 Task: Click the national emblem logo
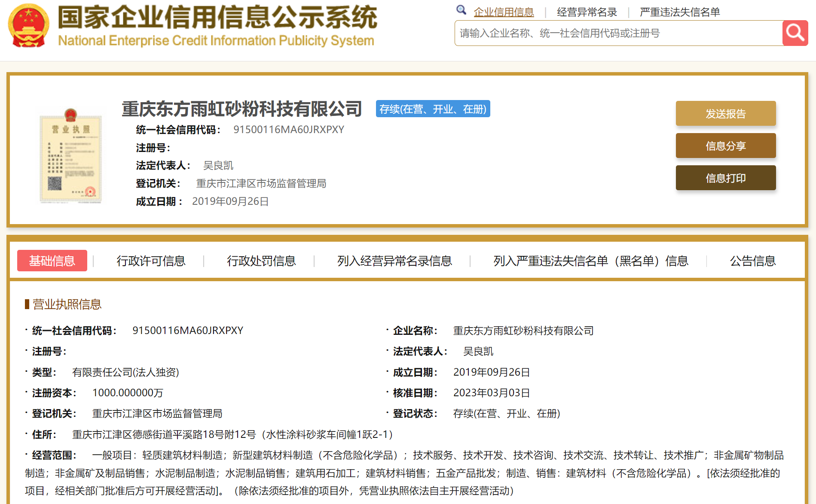click(28, 25)
